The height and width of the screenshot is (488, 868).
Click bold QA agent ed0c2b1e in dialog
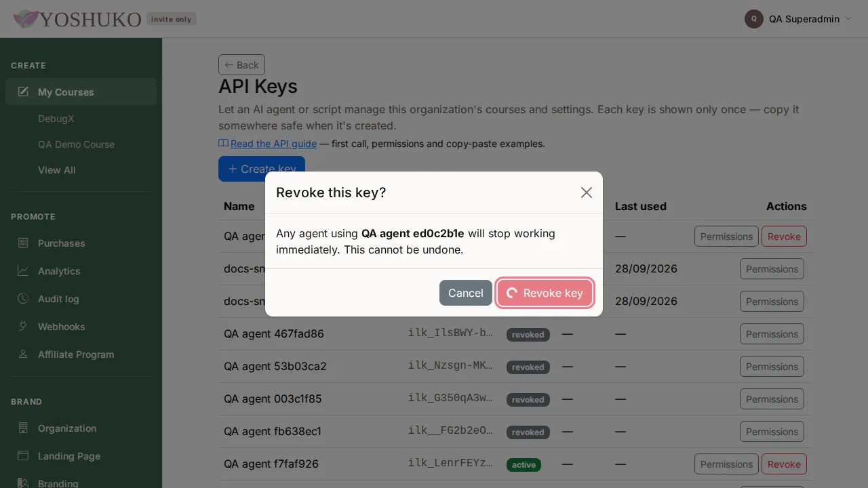413,233
